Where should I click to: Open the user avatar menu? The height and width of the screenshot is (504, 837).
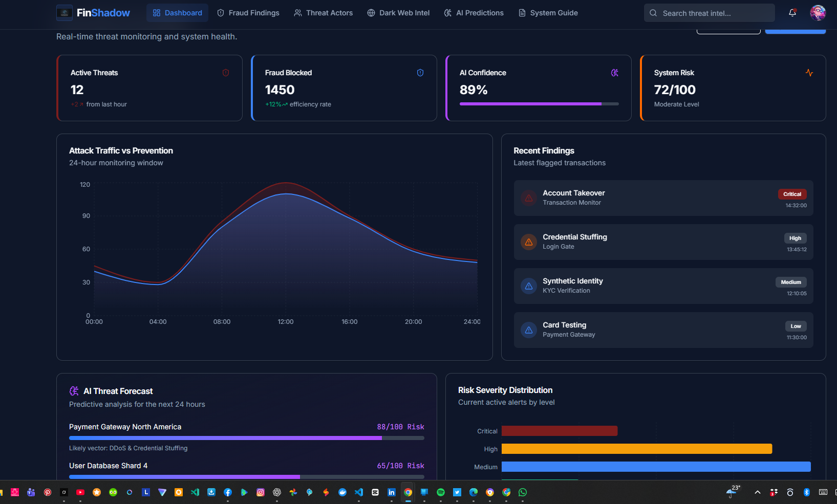pyautogui.click(x=818, y=13)
